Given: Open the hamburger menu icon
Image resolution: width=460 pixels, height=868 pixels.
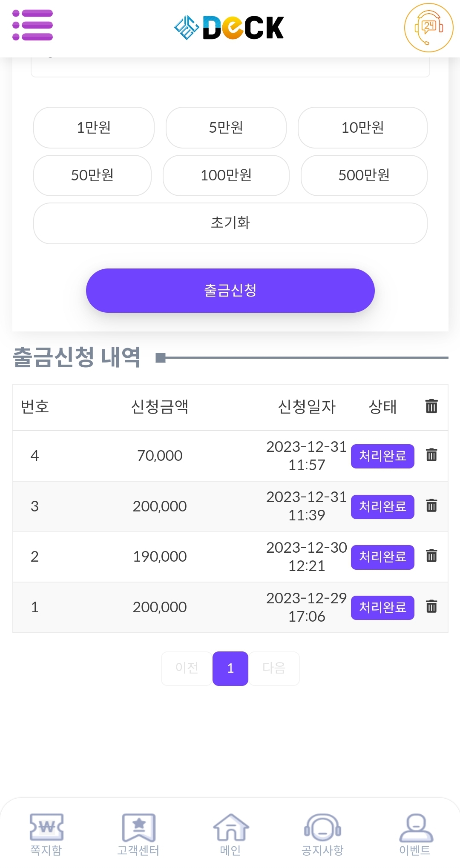Looking at the screenshot, I should click(x=33, y=25).
